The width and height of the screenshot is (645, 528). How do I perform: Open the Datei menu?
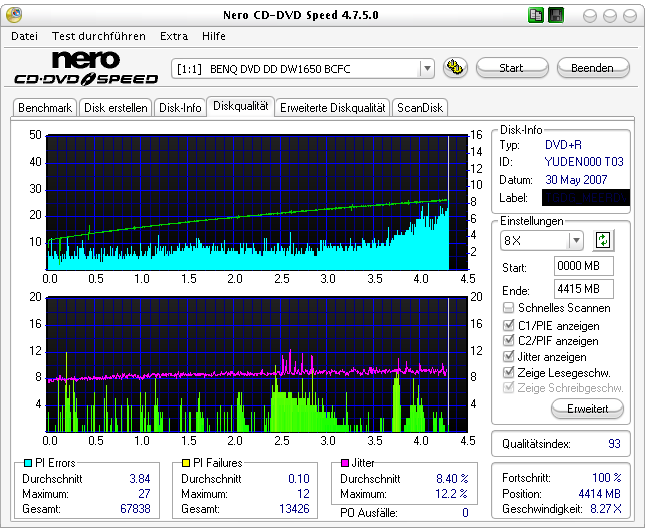pyautogui.click(x=24, y=36)
